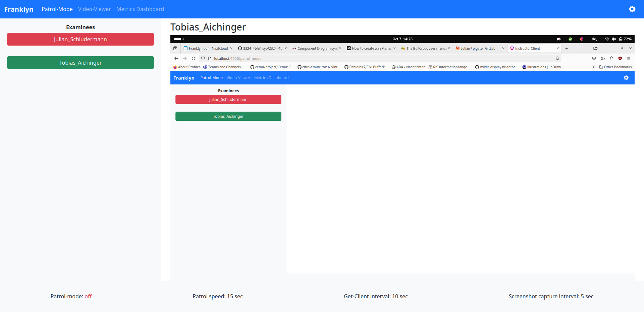
Task: Select the 'The Buildroot user manual' browser tab
Action: click(x=426, y=48)
